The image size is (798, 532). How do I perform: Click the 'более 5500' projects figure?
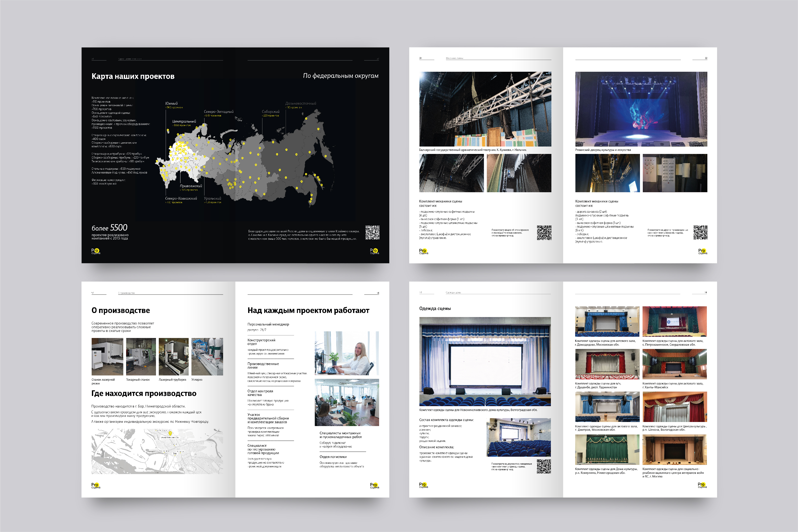pyautogui.click(x=109, y=228)
